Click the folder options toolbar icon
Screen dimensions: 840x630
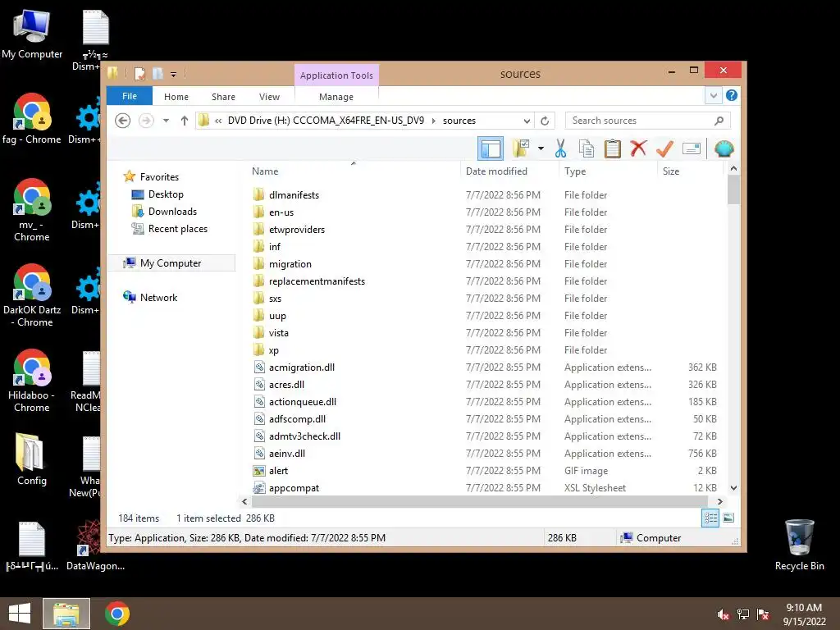pyautogui.click(x=521, y=148)
